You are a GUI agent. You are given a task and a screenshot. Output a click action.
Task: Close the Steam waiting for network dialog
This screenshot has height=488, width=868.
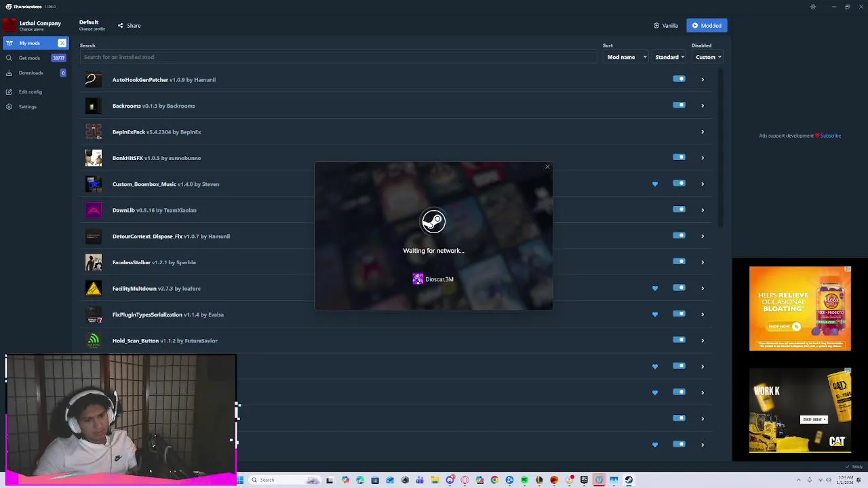(547, 167)
